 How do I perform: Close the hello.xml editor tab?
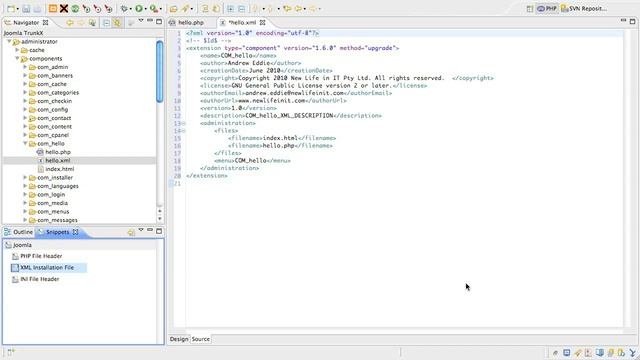point(262,22)
